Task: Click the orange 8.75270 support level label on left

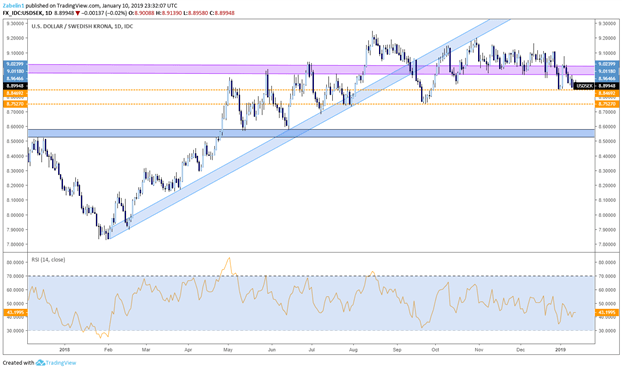Action: (x=15, y=104)
